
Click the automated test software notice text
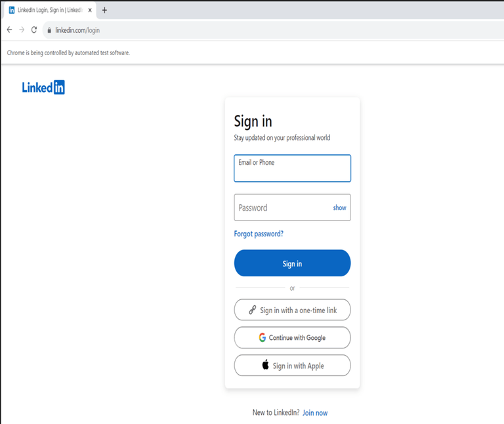tap(68, 53)
